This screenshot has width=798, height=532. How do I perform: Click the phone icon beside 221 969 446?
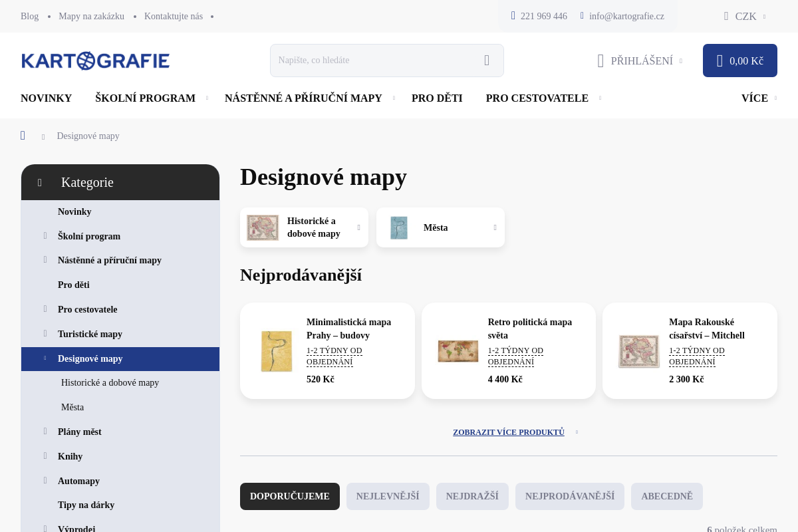click(x=513, y=16)
